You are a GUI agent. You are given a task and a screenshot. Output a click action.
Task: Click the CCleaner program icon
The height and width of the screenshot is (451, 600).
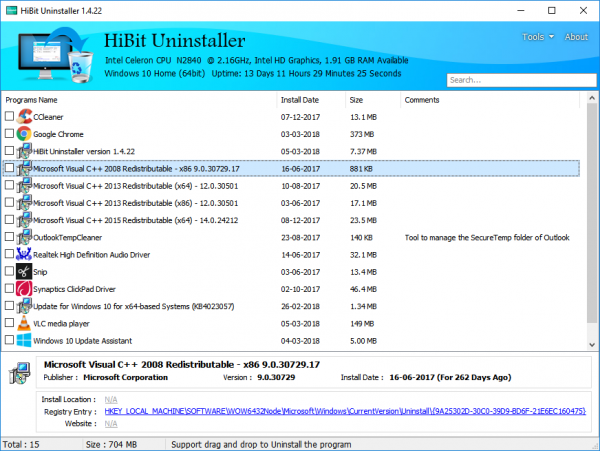pos(24,116)
